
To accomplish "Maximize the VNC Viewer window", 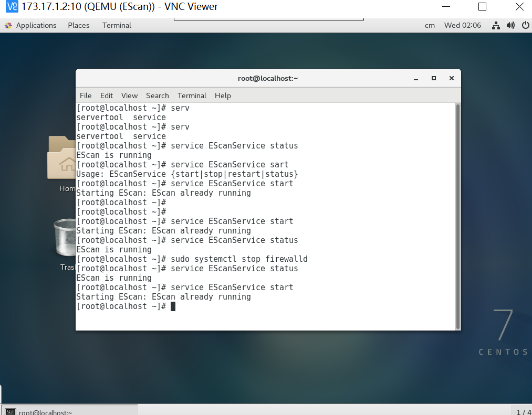I will [x=482, y=6].
